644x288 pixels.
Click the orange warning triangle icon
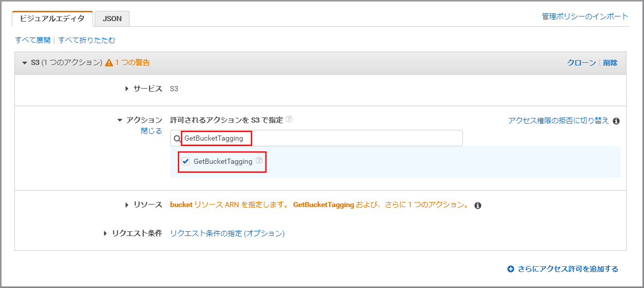[109, 63]
